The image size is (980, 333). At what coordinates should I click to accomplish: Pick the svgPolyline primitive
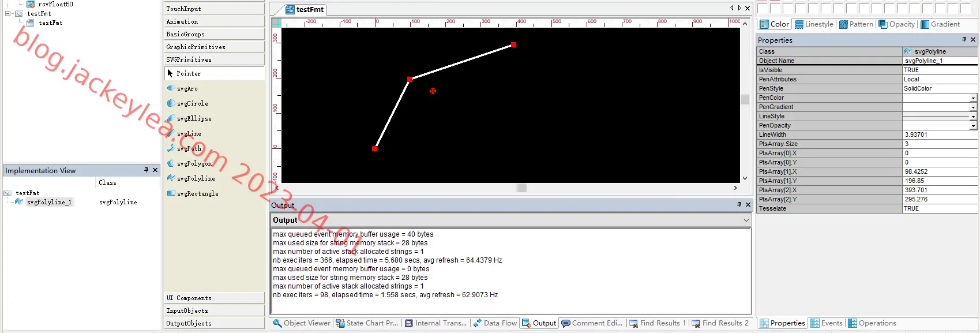click(196, 178)
